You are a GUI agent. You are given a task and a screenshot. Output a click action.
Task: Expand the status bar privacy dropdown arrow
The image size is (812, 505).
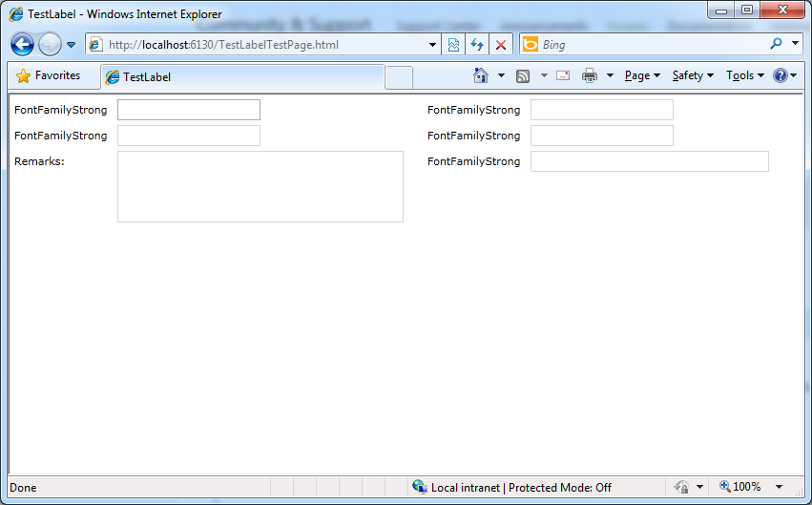[699, 487]
